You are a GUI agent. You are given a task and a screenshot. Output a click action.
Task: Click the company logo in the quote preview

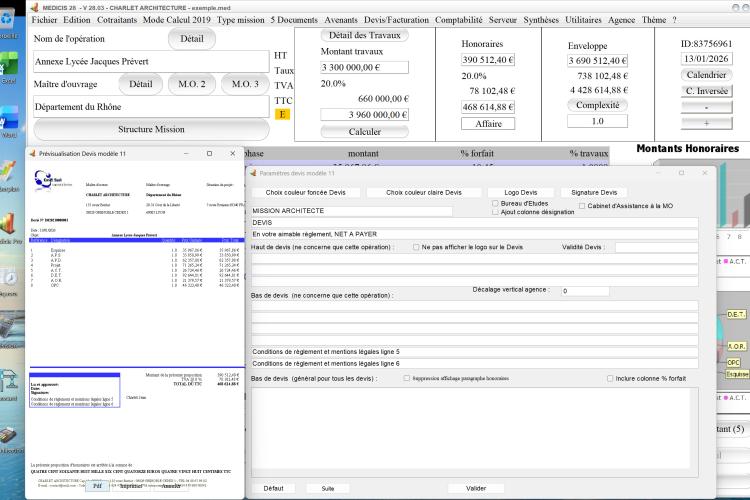click(x=48, y=180)
